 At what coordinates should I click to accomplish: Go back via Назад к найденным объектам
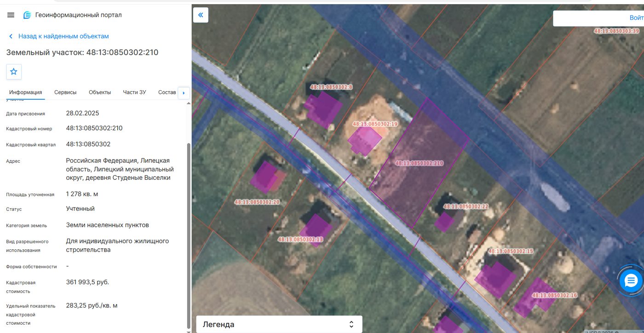[63, 36]
